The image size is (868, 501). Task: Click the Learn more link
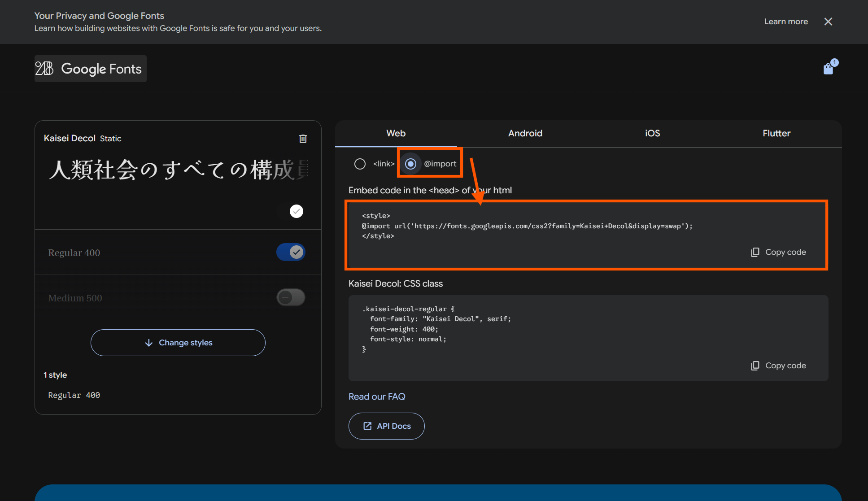coord(786,22)
